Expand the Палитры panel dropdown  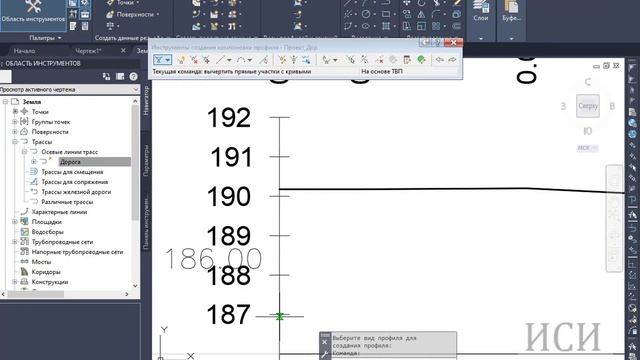click(x=45, y=38)
